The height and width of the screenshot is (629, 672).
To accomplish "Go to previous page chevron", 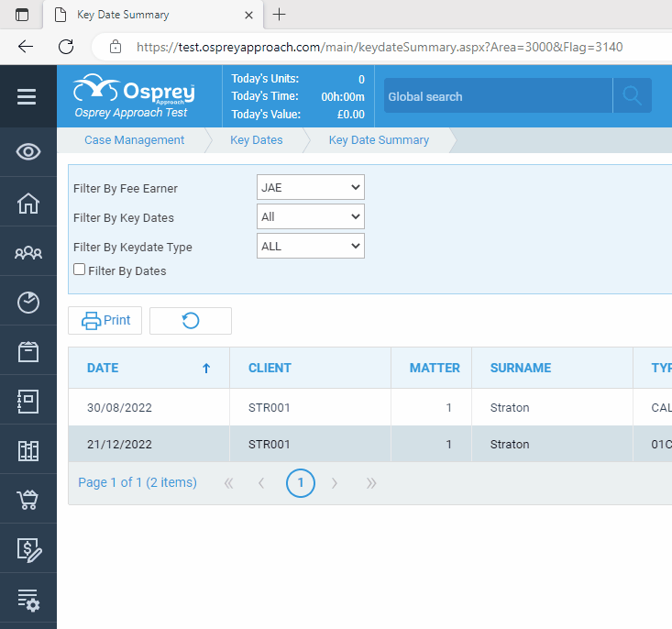I will (x=261, y=483).
